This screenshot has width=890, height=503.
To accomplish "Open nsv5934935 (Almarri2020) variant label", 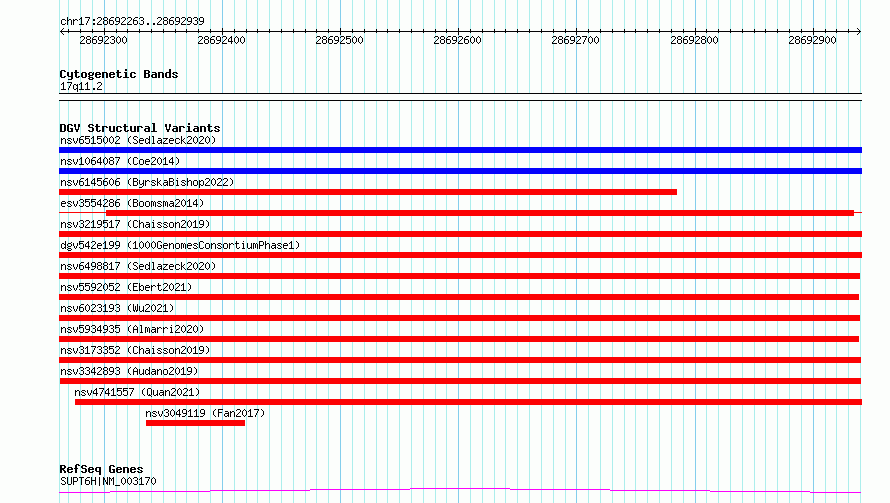I will pyautogui.click(x=132, y=329).
